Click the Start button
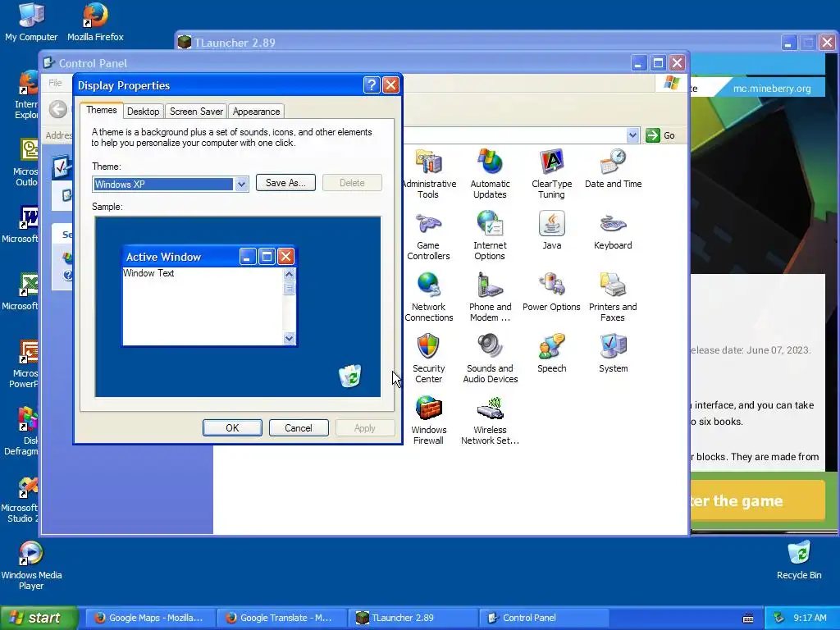840x630 pixels. (x=39, y=618)
